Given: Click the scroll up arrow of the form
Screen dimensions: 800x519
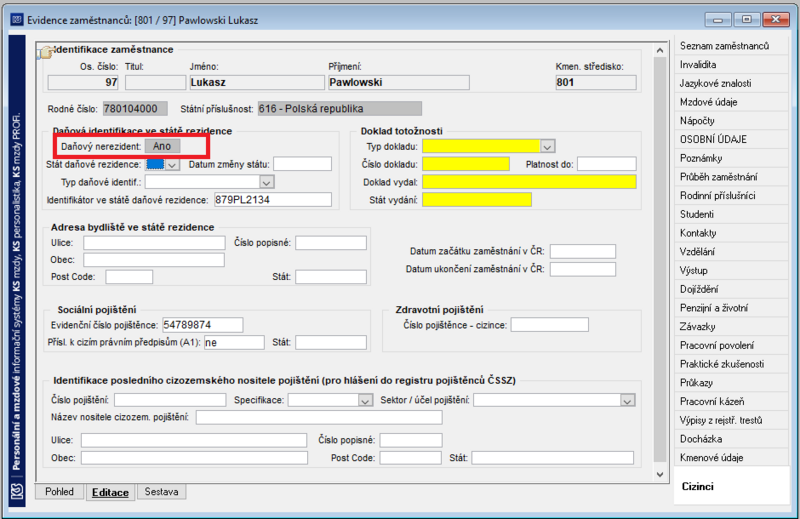Looking at the screenshot, I should coord(660,50).
